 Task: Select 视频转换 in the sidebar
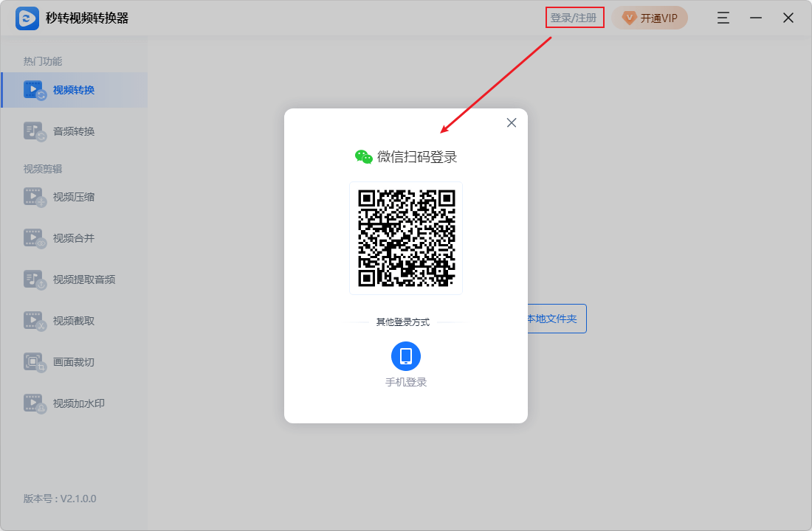tap(75, 90)
